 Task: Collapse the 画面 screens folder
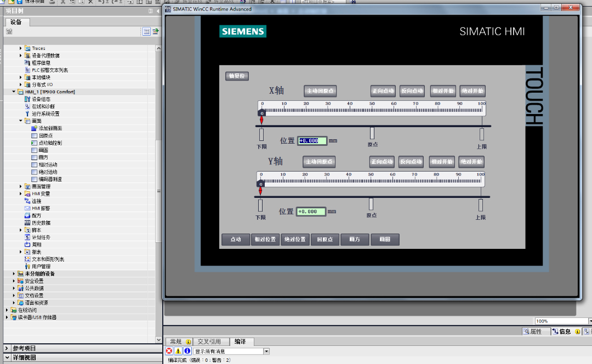pos(21,121)
